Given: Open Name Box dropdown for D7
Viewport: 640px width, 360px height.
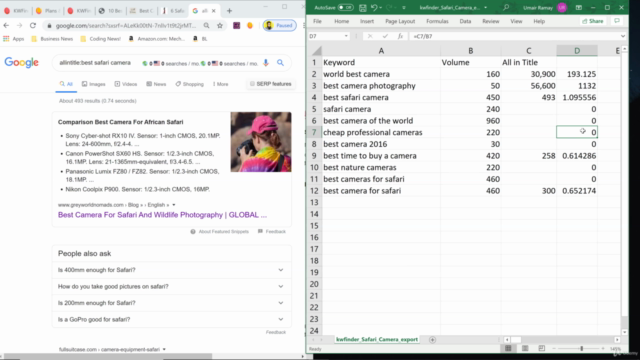Looking at the screenshot, I should tap(346, 36).
